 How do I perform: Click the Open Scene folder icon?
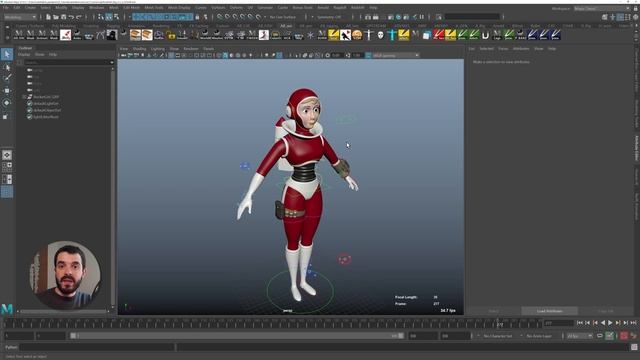click(x=56, y=17)
